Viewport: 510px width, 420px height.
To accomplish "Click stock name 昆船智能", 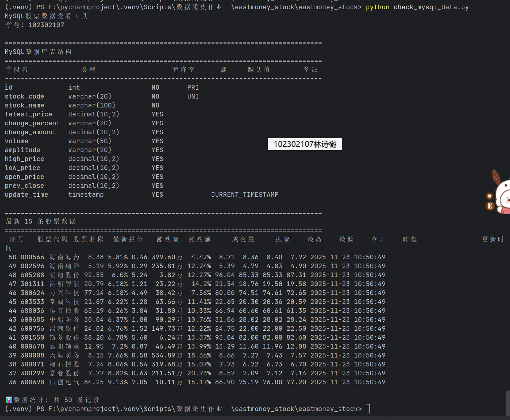I will 64,284.
